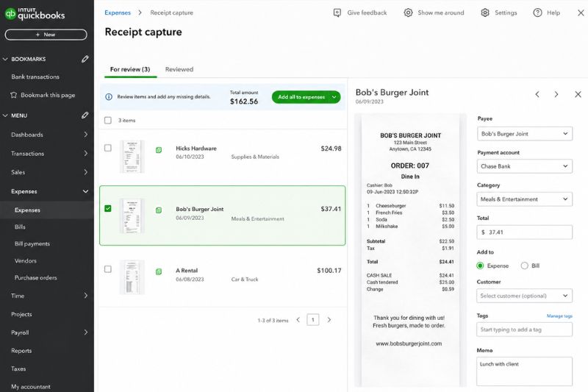Screen dimensions: 588x392
Task: Expand the Transactions submenu
Action: coord(85,153)
